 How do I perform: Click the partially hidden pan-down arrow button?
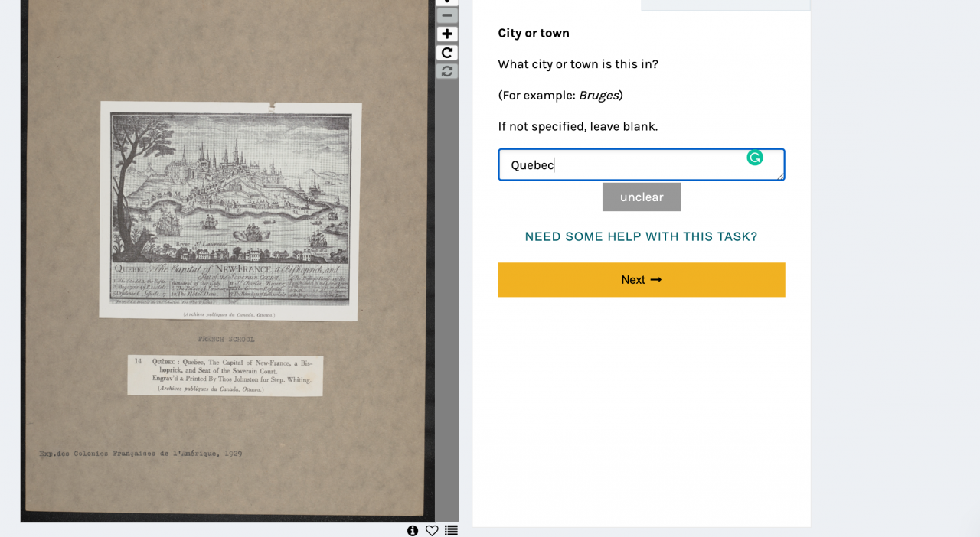447,2
